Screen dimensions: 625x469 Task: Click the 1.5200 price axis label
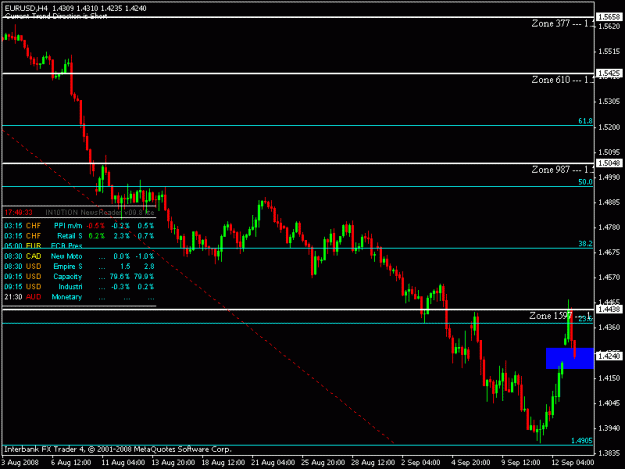[x=610, y=127]
